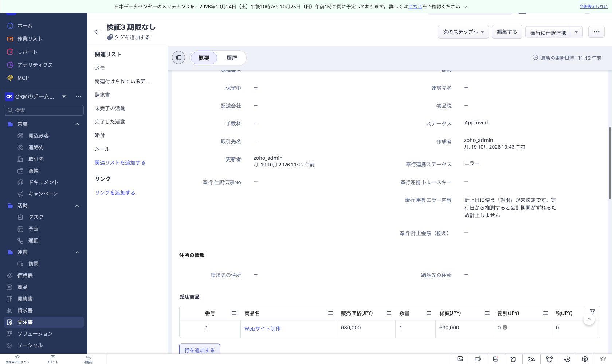Open the 数量 column menu icon

click(x=429, y=313)
